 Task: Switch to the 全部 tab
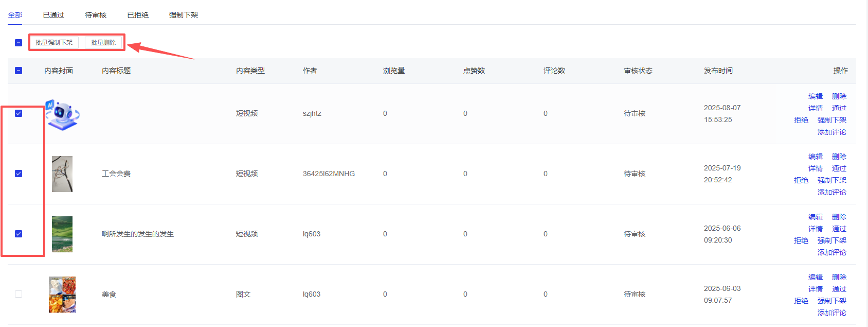15,15
